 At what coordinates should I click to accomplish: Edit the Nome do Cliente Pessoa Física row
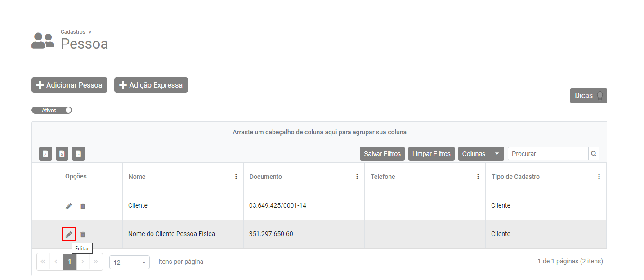(x=69, y=234)
